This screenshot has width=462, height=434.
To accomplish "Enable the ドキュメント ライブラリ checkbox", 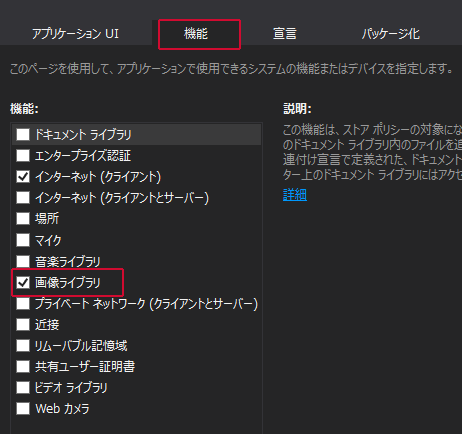I will pos(23,134).
